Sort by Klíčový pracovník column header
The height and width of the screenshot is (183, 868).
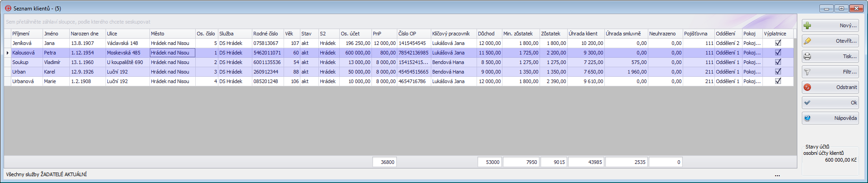point(453,34)
